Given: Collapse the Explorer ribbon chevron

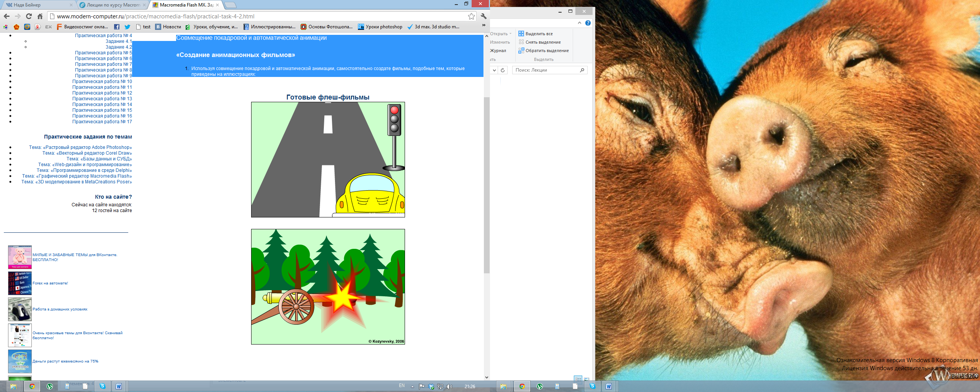Looking at the screenshot, I should tap(580, 23).
